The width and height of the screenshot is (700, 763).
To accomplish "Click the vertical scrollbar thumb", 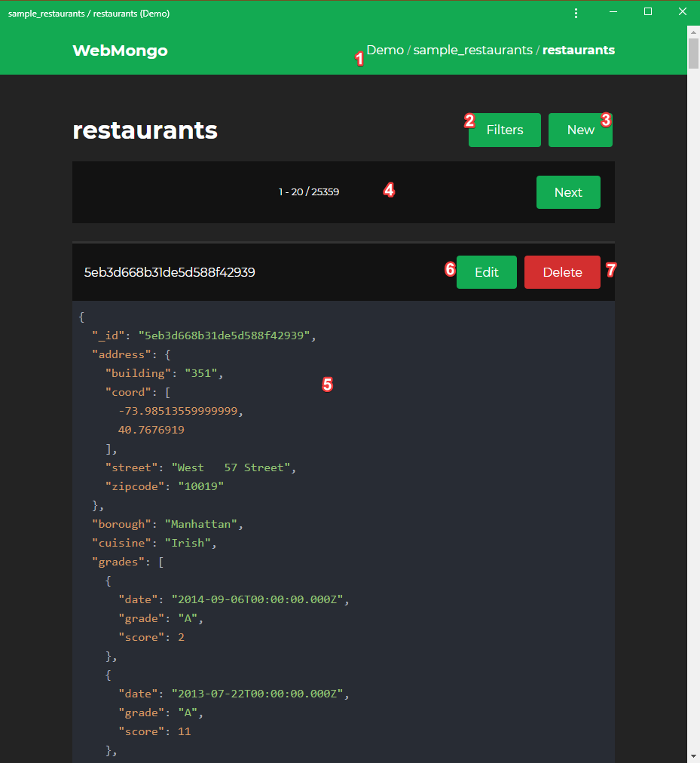I will (x=693, y=54).
